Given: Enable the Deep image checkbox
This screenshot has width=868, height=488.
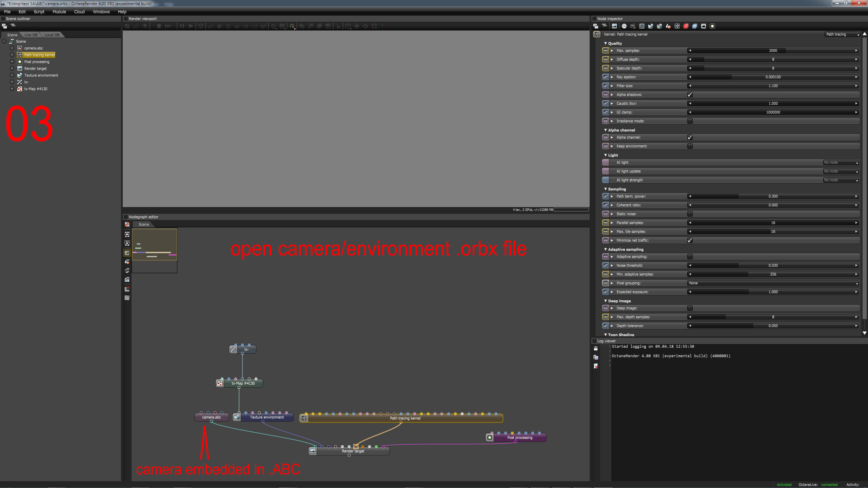Looking at the screenshot, I should (x=690, y=308).
